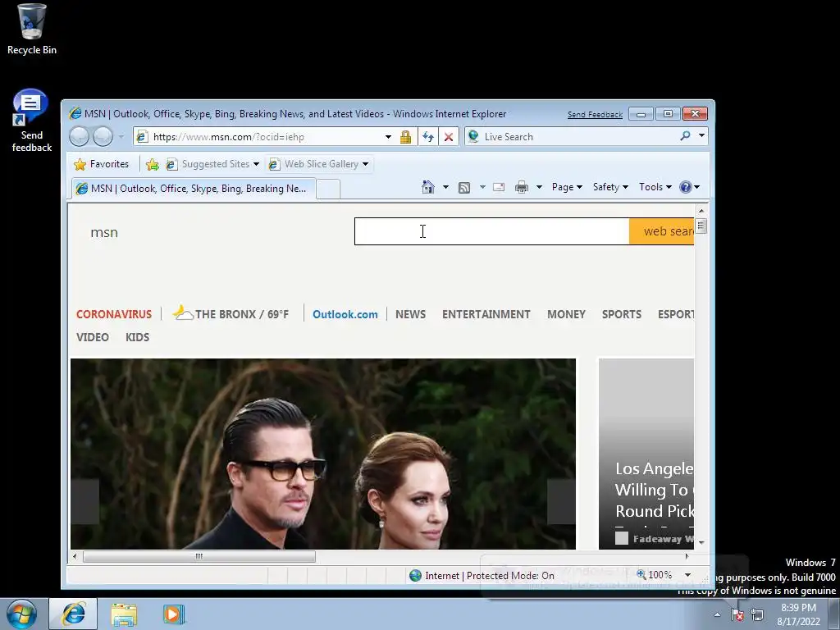Open the CORONAVIRUS link
Viewport: 840px width, 630px height.
pos(113,314)
